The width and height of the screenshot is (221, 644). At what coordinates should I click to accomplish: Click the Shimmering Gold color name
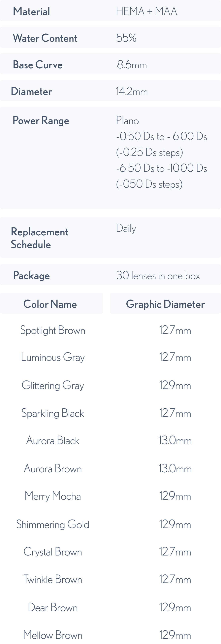tap(53, 525)
